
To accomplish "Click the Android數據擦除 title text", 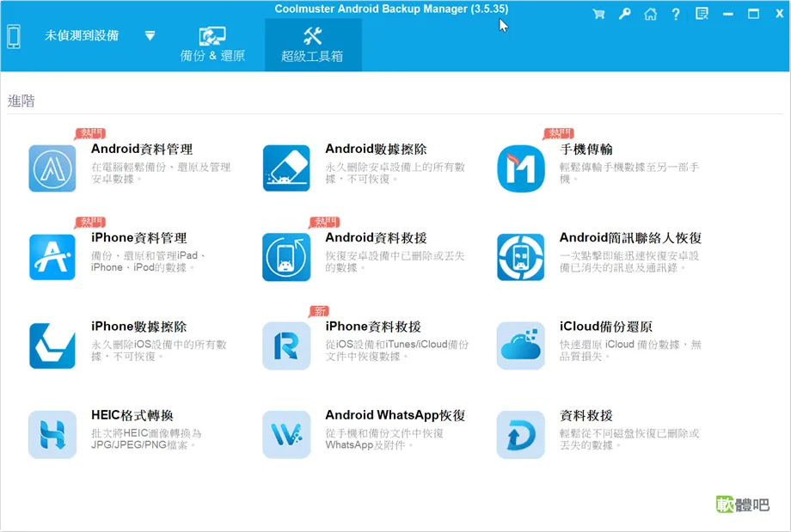I will tap(376, 150).
